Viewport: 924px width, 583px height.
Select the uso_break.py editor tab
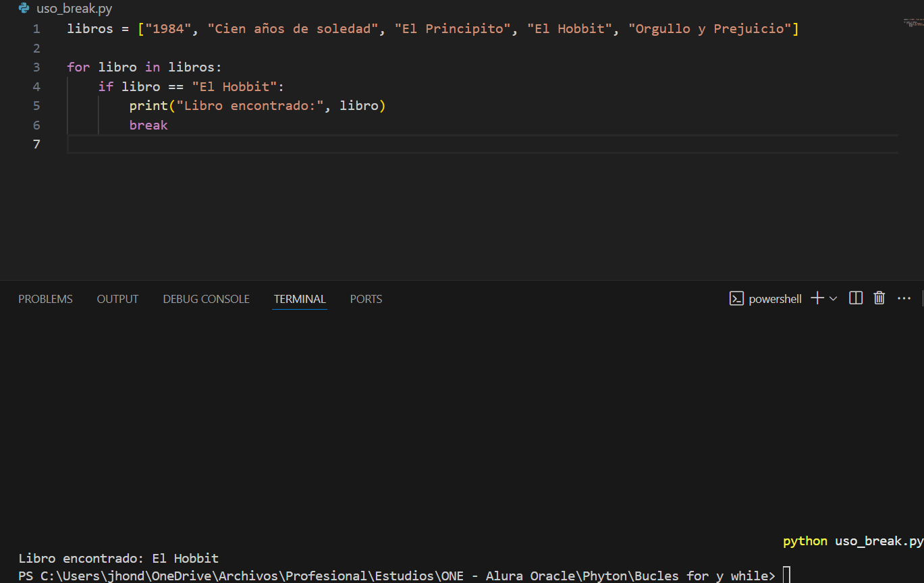click(x=74, y=9)
